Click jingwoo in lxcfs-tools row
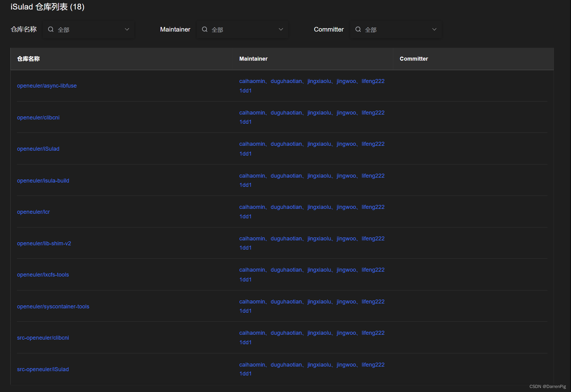The height and width of the screenshot is (392, 571). (346, 270)
